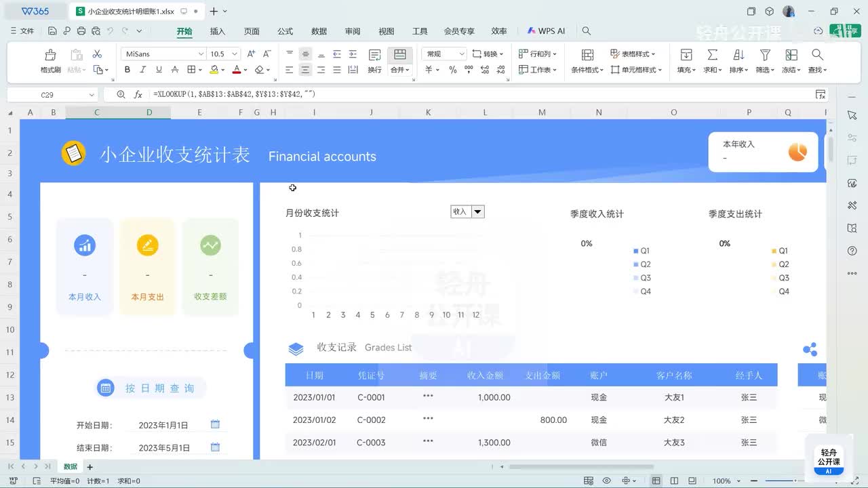
Task: Click the Print icon in quick access bar
Action: (x=81, y=30)
